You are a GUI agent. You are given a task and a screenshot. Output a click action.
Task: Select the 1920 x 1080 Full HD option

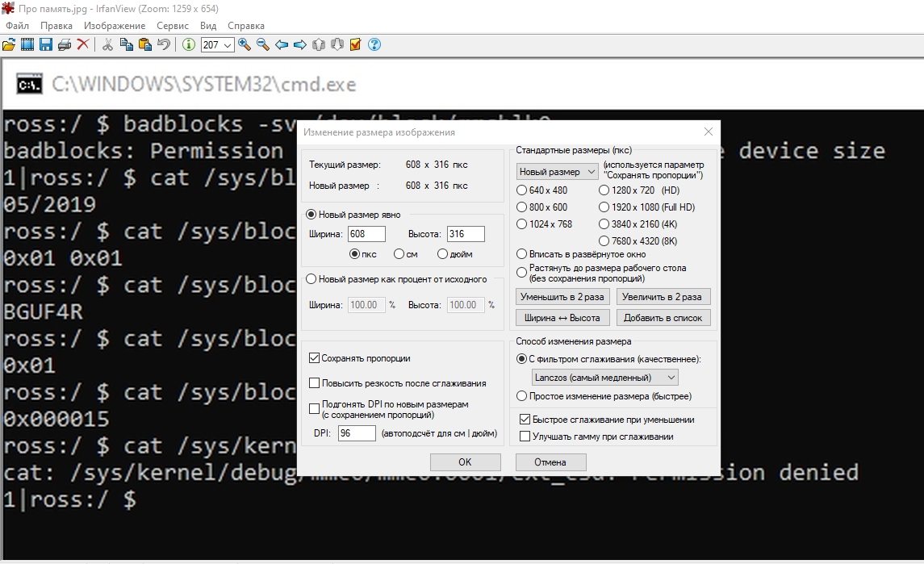(604, 207)
